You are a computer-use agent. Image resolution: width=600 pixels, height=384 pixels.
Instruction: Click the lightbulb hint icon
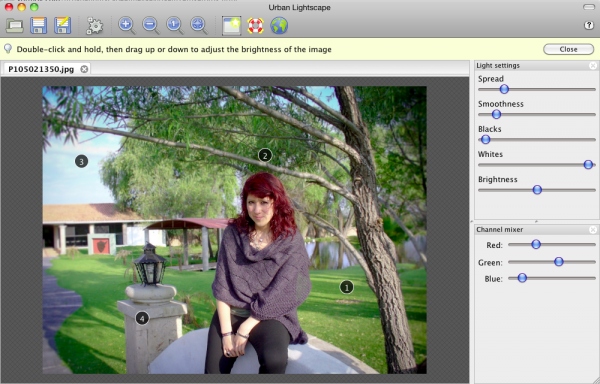pos(8,49)
